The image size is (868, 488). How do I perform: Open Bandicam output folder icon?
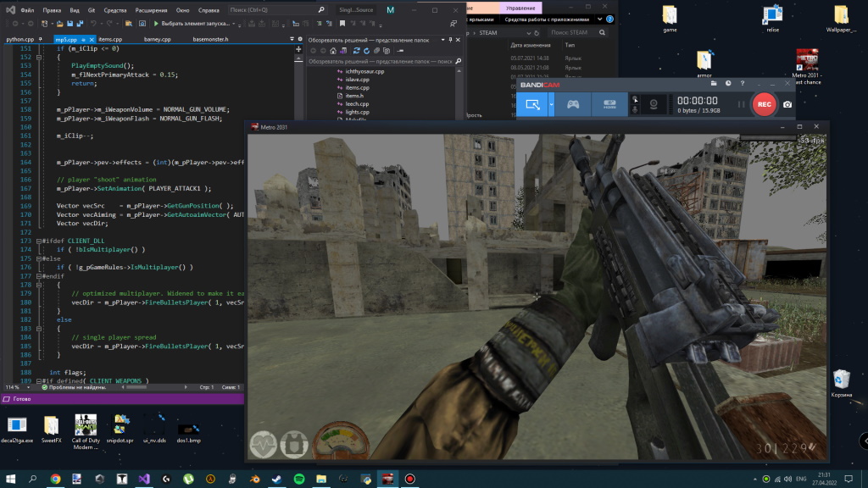point(715,83)
